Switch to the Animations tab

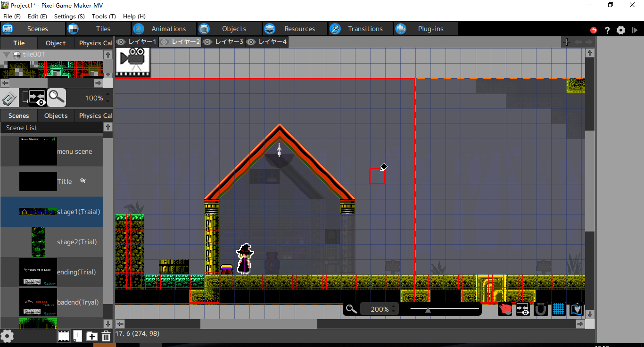coord(163,29)
